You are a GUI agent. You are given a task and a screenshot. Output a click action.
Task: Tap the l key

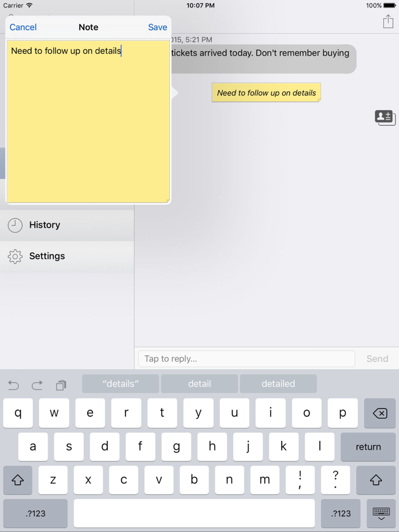click(x=320, y=447)
